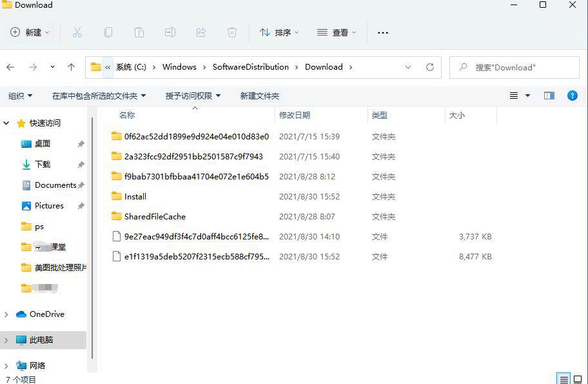588x384 pixels.
Task: Click the blue help question mark icon
Action: [573, 95]
